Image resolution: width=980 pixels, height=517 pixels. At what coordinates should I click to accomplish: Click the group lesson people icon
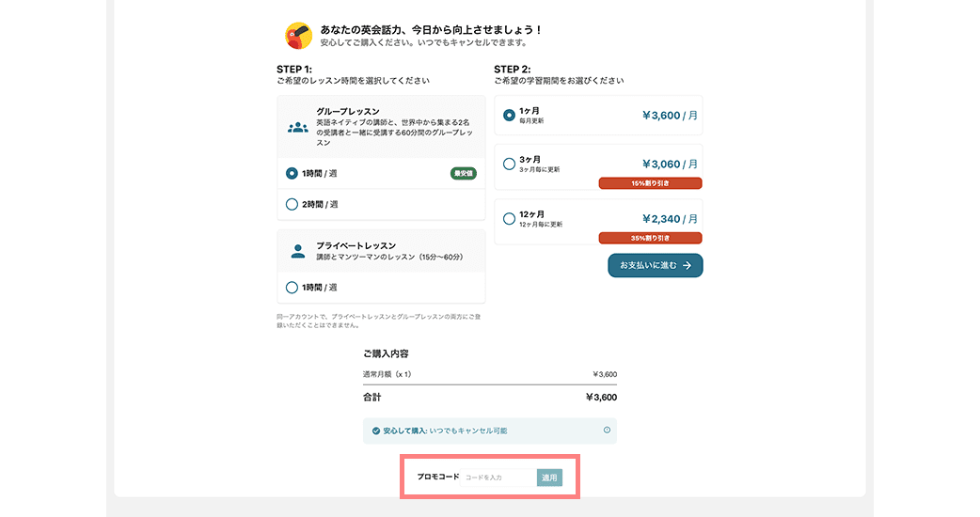coord(298,128)
